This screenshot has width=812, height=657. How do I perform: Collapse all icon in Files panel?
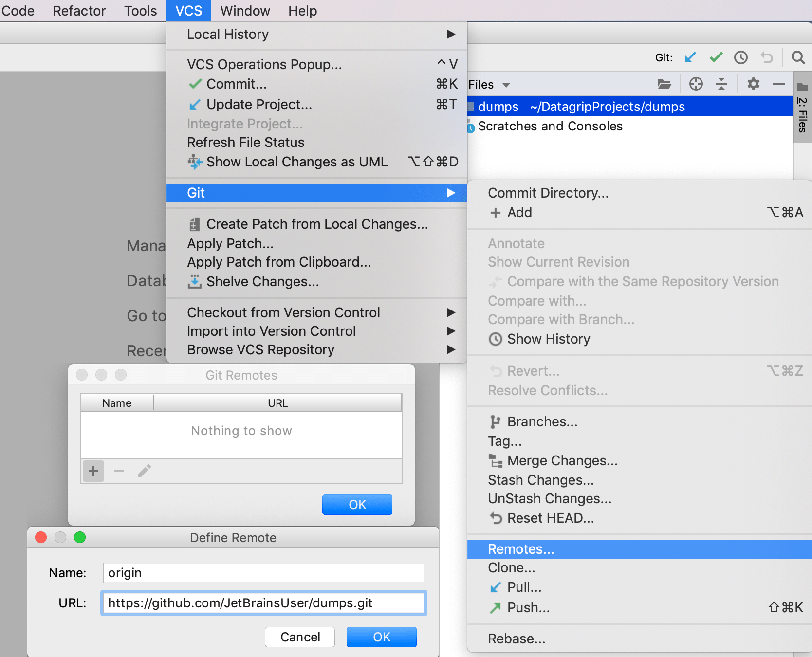tap(721, 84)
